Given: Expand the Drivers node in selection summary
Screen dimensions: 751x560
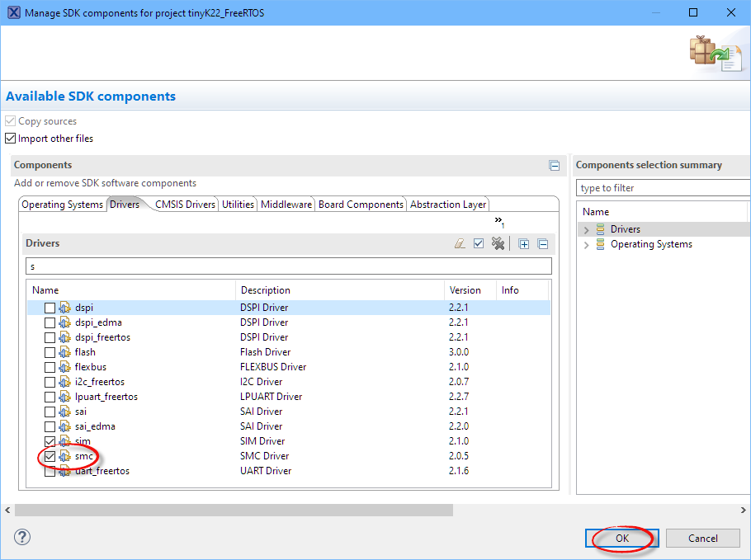Looking at the screenshot, I should [x=587, y=230].
